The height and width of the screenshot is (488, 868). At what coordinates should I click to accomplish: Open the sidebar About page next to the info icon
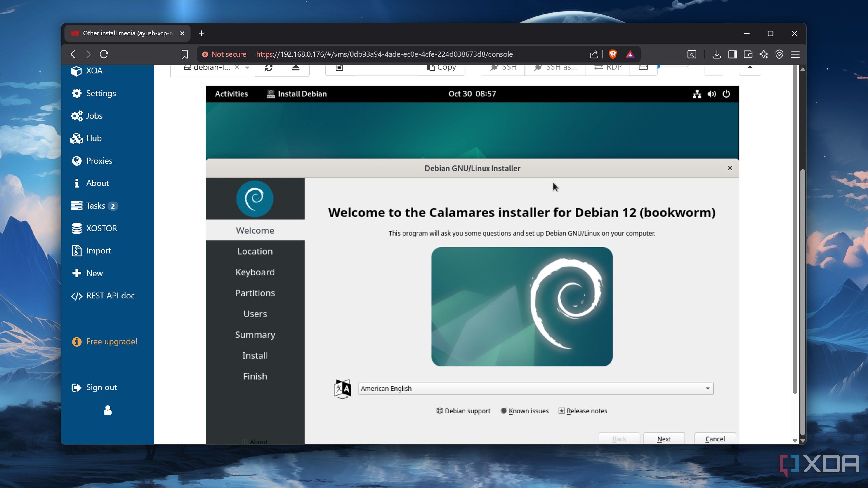(91, 183)
